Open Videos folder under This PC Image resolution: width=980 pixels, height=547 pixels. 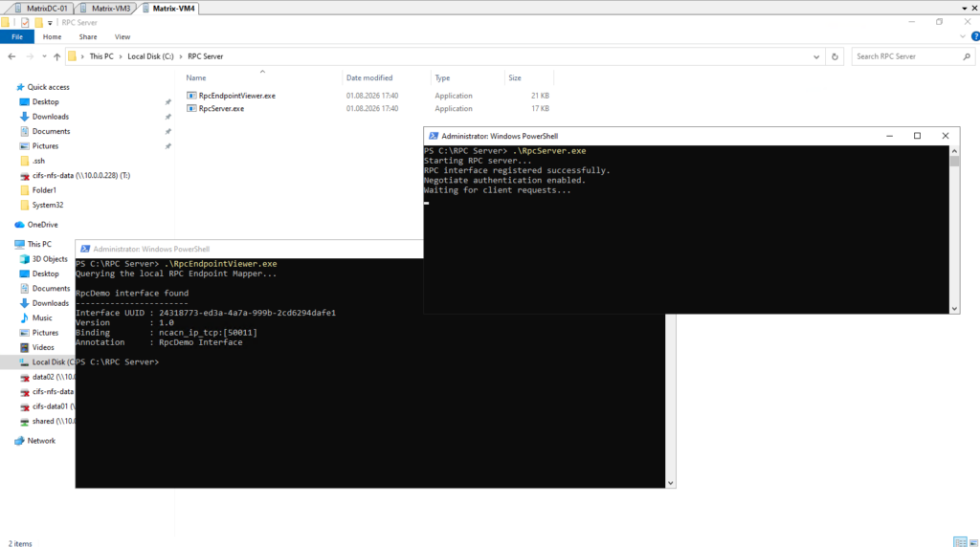click(x=42, y=347)
